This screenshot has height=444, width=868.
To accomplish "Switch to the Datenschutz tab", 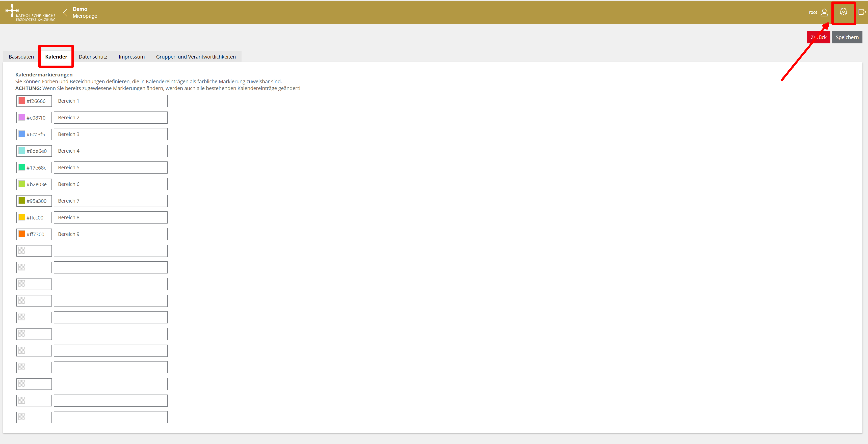I will [93, 57].
